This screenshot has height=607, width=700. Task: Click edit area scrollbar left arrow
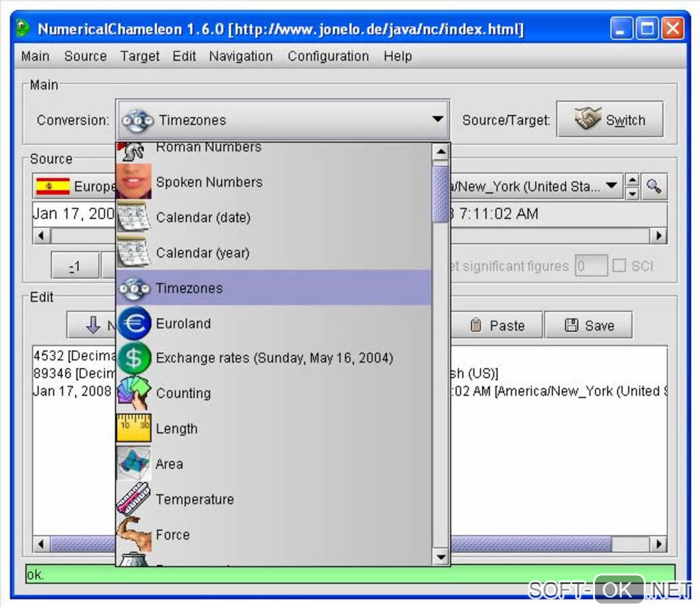[x=41, y=544]
